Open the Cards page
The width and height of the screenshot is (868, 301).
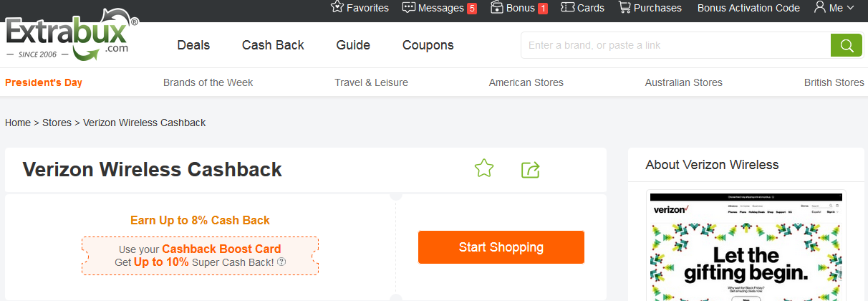582,8
